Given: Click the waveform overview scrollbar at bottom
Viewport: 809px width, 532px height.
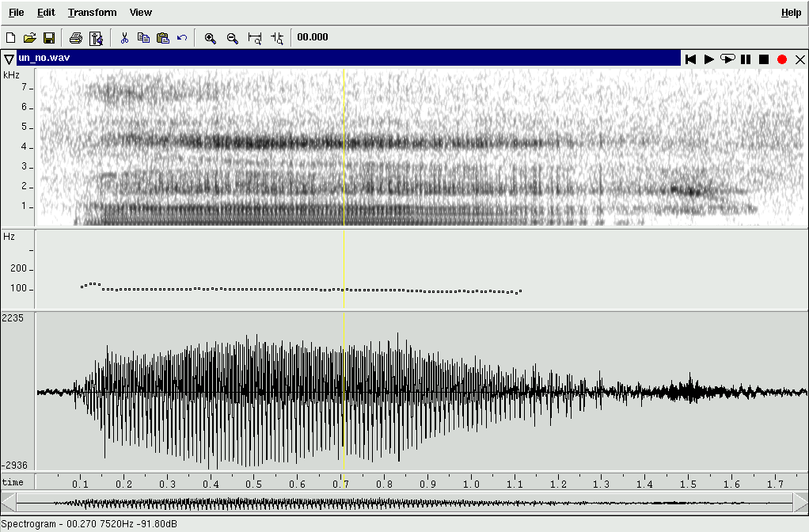Looking at the screenshot, I should 404,503.
